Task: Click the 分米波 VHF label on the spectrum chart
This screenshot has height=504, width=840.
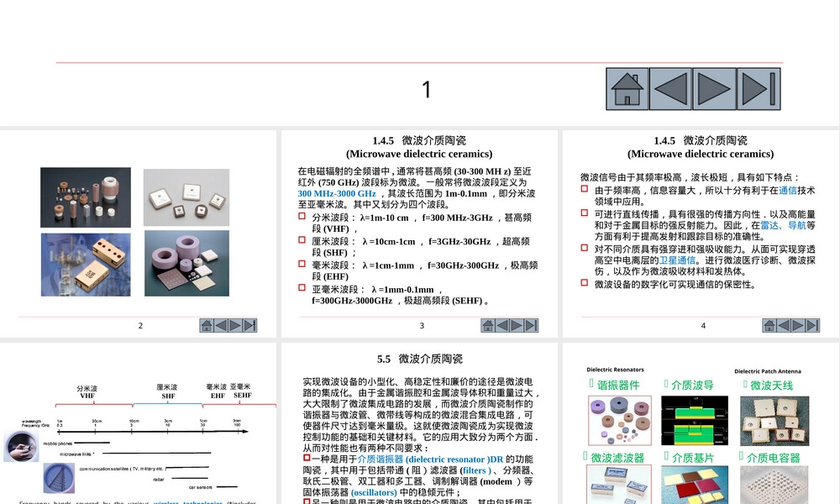Action: pos(87,392)
